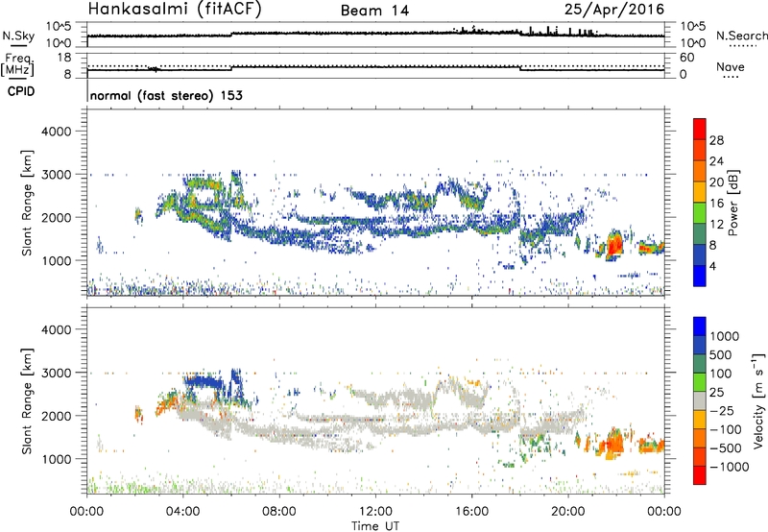
Task: Click the date '25/Apr/2016'
Action: (x=614, y=9)
